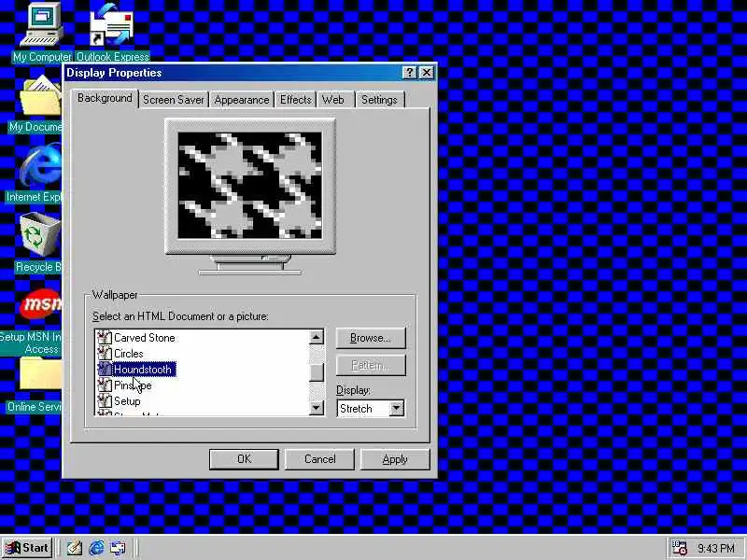747x560 pixels.
Task: Select the Internet Explorer desktop icon
Action: [41, 166]
